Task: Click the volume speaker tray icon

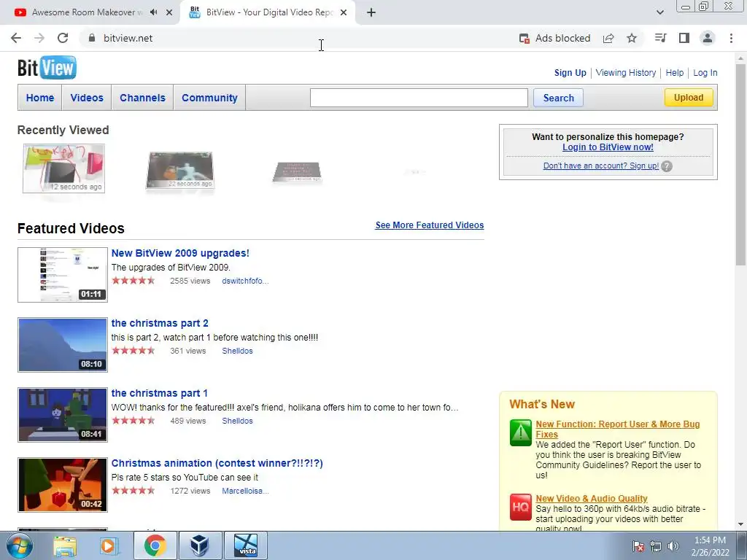Action: [673, 546]
